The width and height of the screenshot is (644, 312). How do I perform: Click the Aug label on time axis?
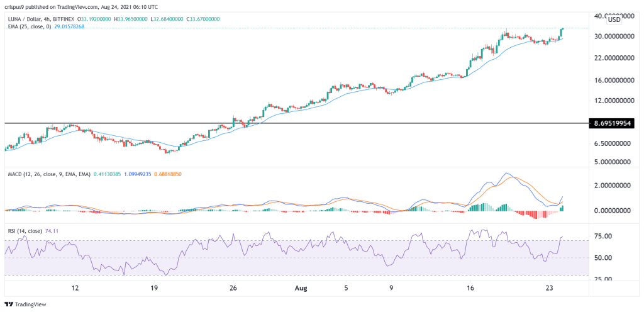[301, 288]
